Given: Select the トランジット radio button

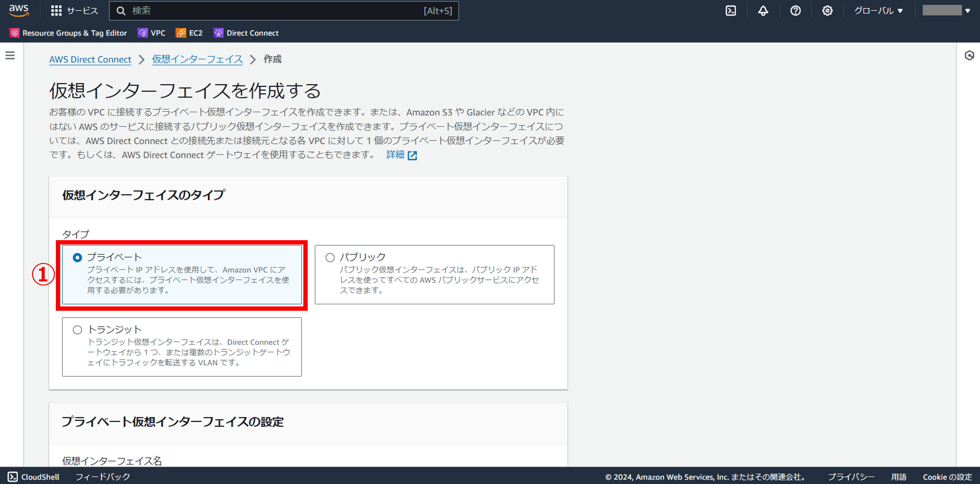Looking at the screenshot, I should tap(77, 330).
